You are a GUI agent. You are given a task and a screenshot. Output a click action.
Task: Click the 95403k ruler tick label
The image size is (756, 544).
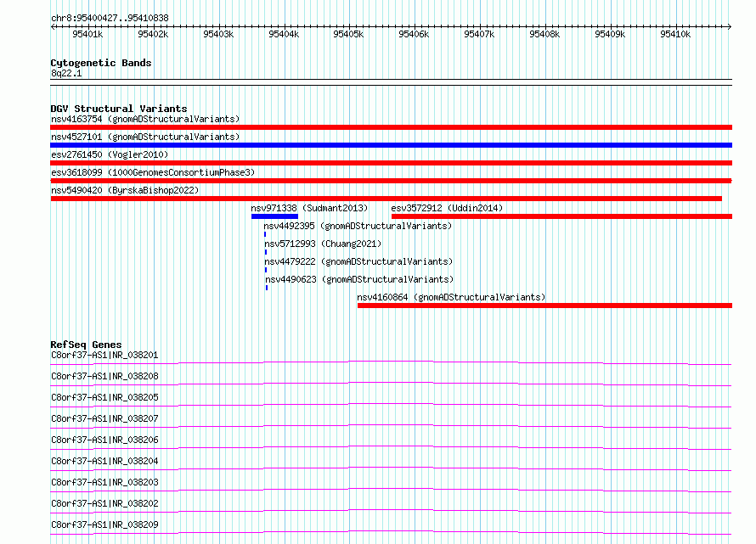218,34
